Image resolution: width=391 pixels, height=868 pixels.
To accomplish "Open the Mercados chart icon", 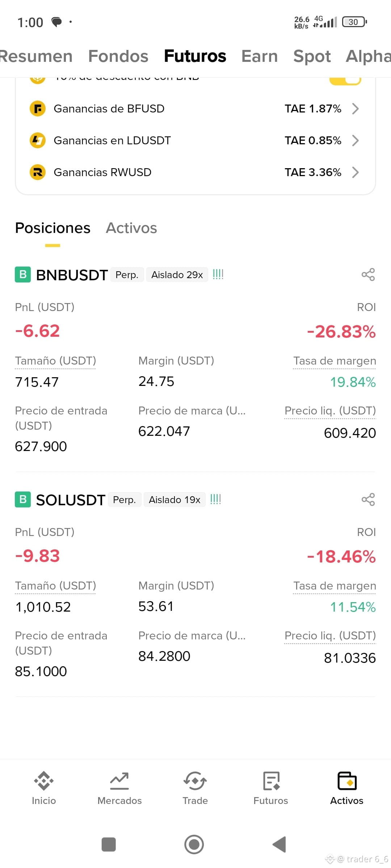I will pyautogui.click(x=119, y=781).
